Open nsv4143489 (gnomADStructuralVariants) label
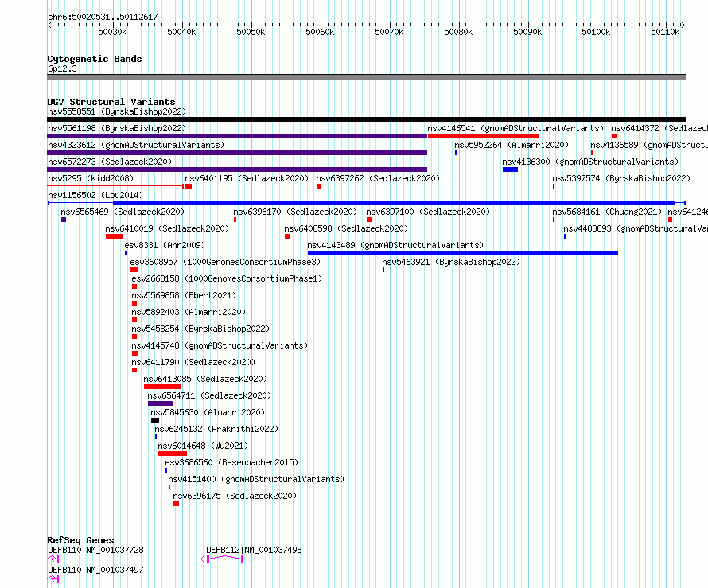Screen dimensions: 708x588 coord(395,245)
